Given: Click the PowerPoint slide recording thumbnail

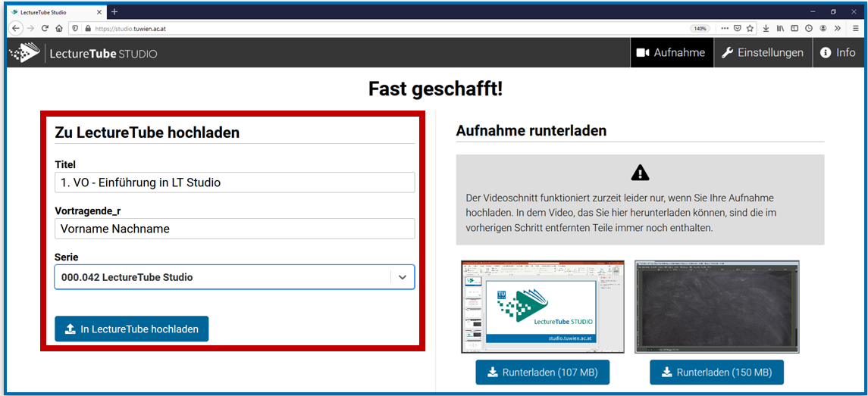Looking at the screenshot, I should [x=543, y=307].
